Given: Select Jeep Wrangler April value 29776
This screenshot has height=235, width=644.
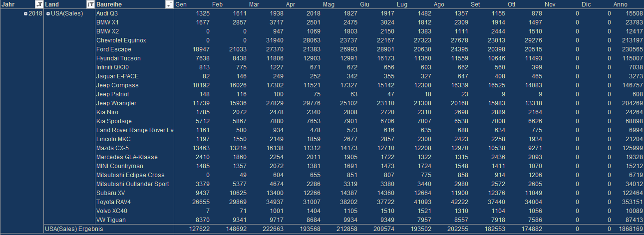Looking at the screenshot, I should [311, 103].
